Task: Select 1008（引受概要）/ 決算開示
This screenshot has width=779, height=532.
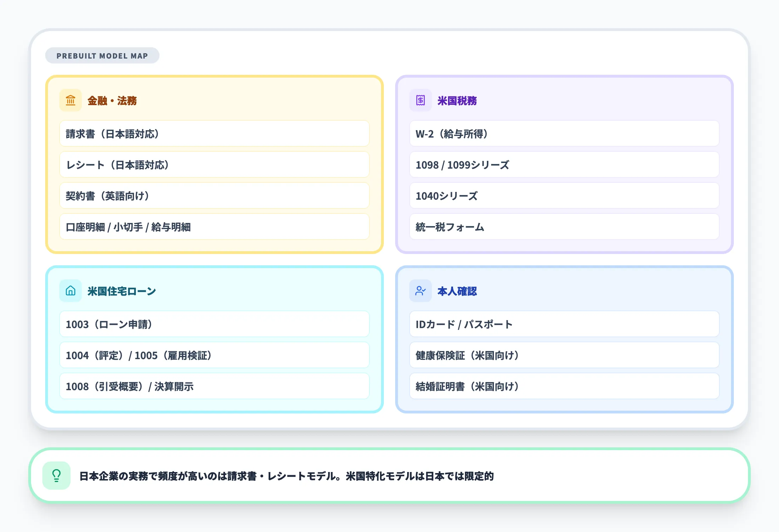Action: [x=215, y=386]
